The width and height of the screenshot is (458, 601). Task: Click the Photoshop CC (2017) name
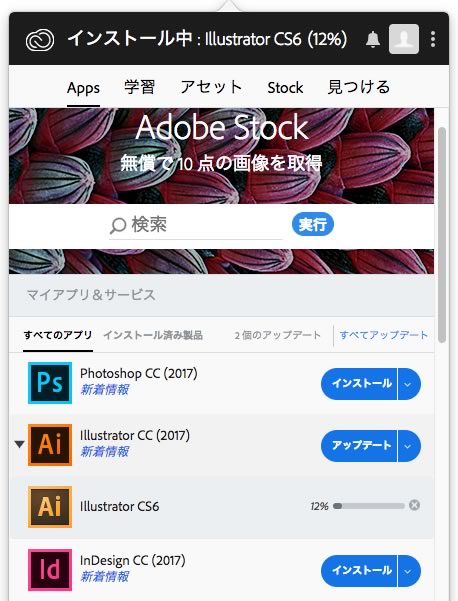[139, 373]
